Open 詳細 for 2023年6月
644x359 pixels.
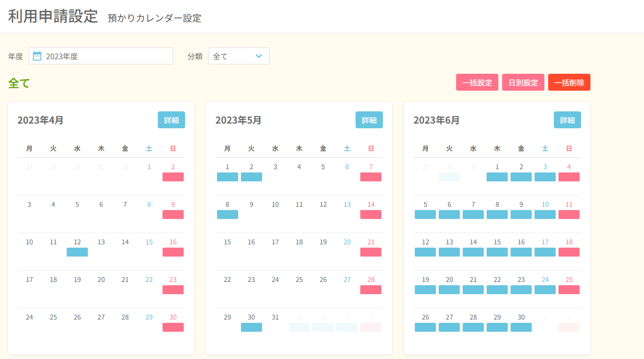click(x=567, y=120)
